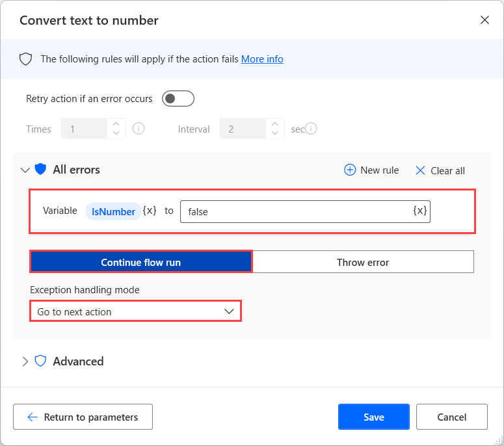Enable Retry action if an error occurs
Image resolution: width=504 pixels, height=446 pixels.
[x=178, y=99]
